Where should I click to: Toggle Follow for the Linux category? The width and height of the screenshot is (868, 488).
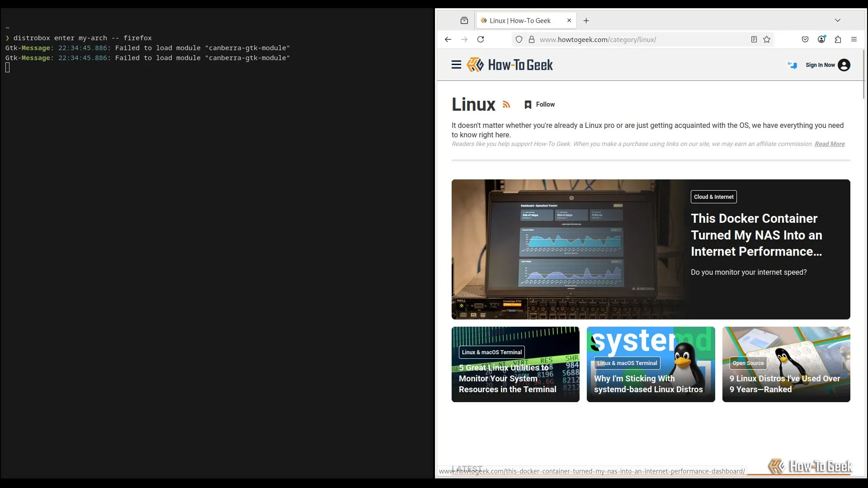tap(539, 104)
